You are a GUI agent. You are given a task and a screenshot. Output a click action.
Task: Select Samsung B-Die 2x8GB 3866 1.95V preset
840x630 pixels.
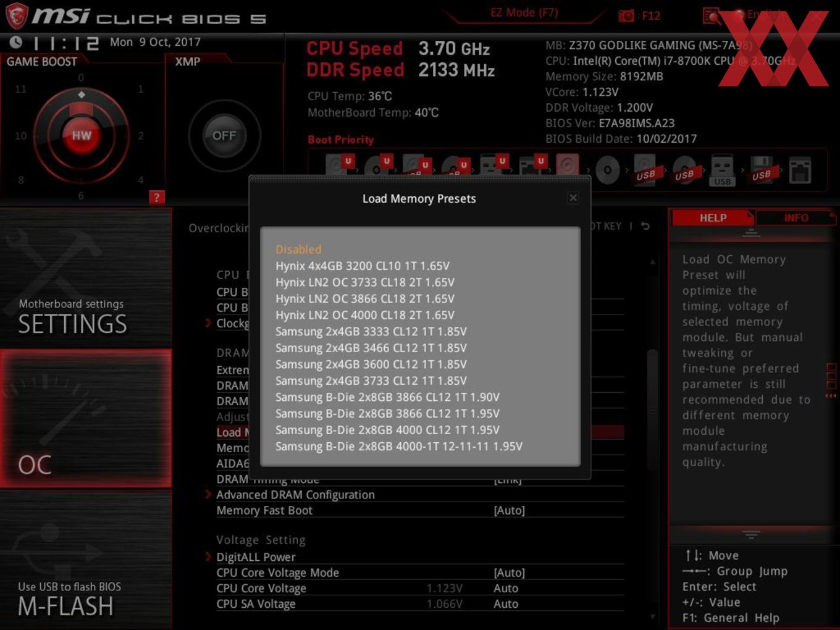(x=388, y=414)
